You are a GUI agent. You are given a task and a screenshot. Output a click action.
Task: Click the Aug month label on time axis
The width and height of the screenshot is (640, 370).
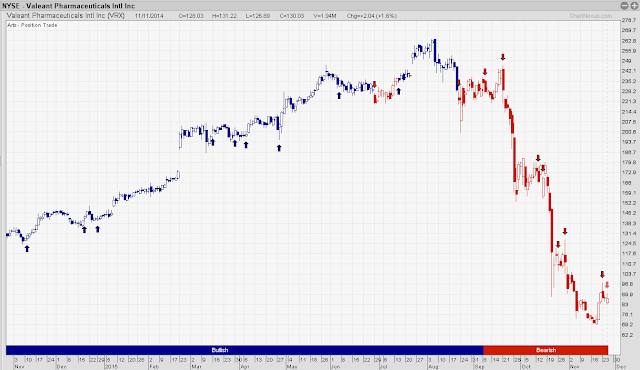[433, 366]
